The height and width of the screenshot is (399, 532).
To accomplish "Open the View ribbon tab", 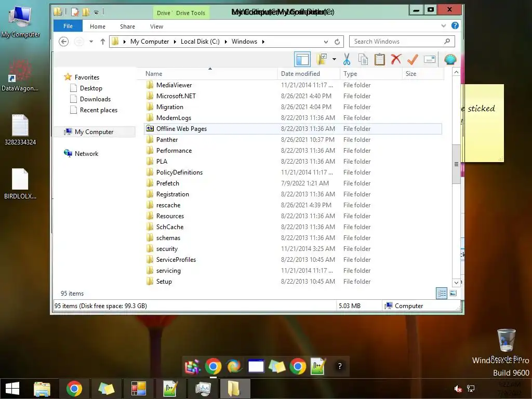I will [x=156, y=26].
